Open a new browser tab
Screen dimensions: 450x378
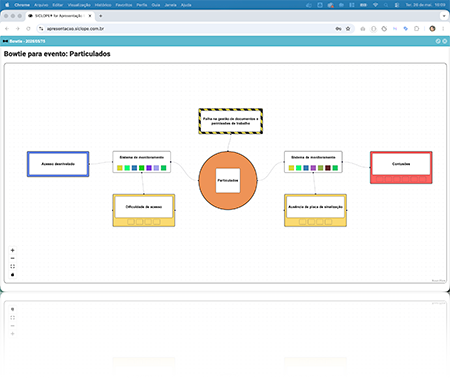click(101, 16)
